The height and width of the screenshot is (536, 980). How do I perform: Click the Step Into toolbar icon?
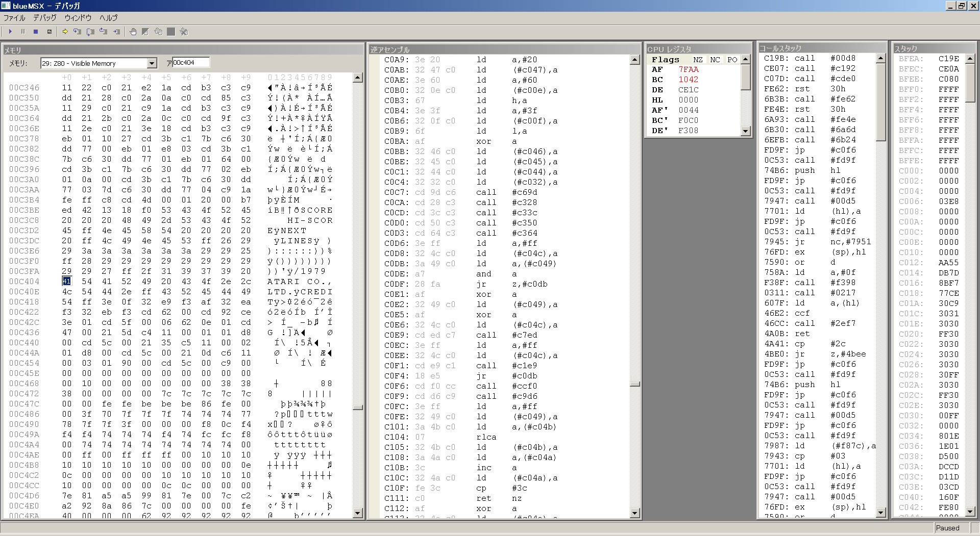click(x=78, y=32)
